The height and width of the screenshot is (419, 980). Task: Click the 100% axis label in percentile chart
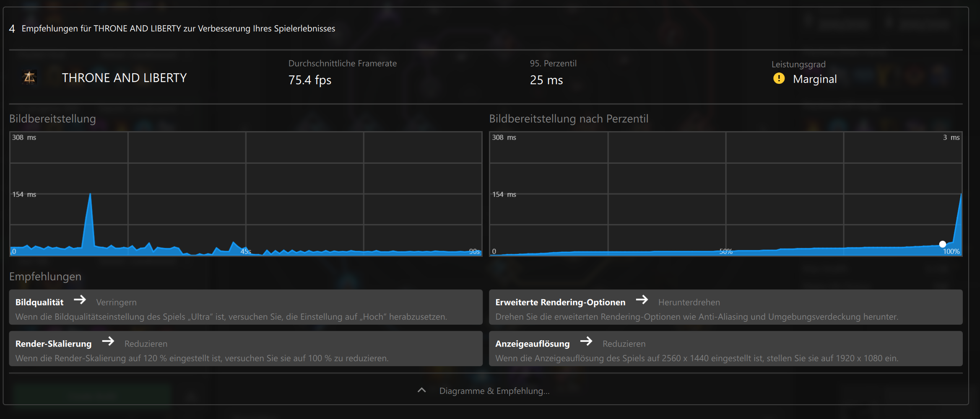[x=951, y=251]
